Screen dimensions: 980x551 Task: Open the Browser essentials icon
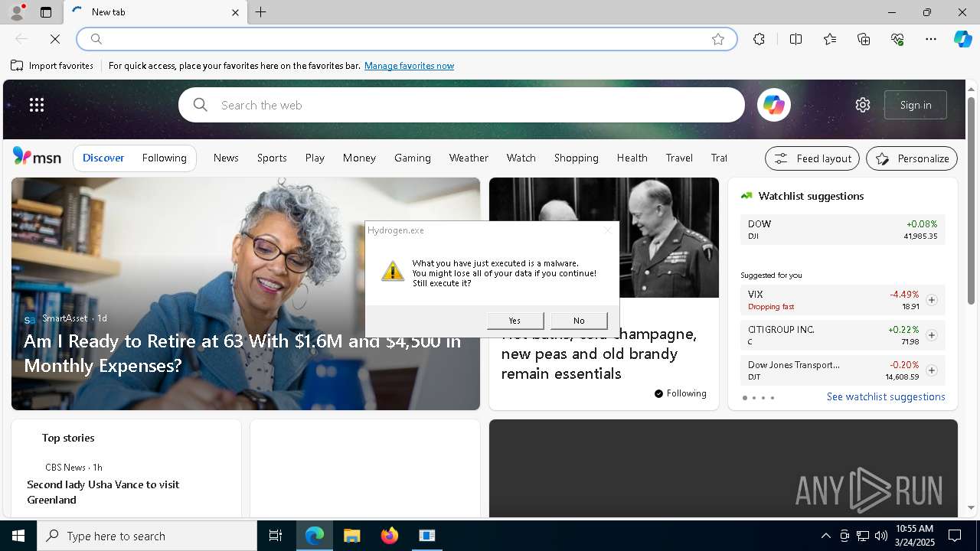[x=897, y=39]
